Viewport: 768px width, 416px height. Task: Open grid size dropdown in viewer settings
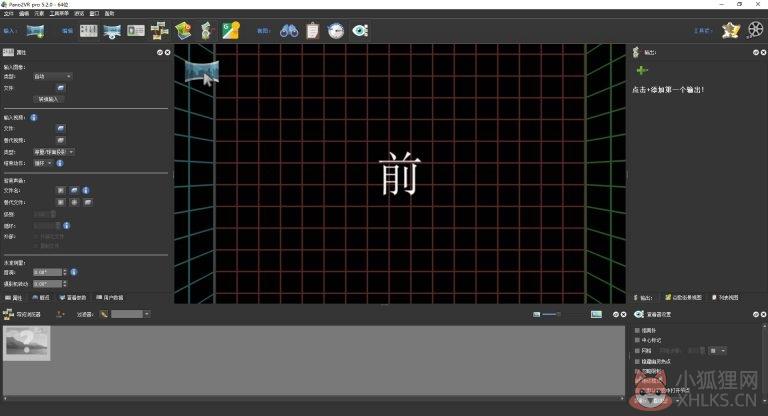(718, 351)
